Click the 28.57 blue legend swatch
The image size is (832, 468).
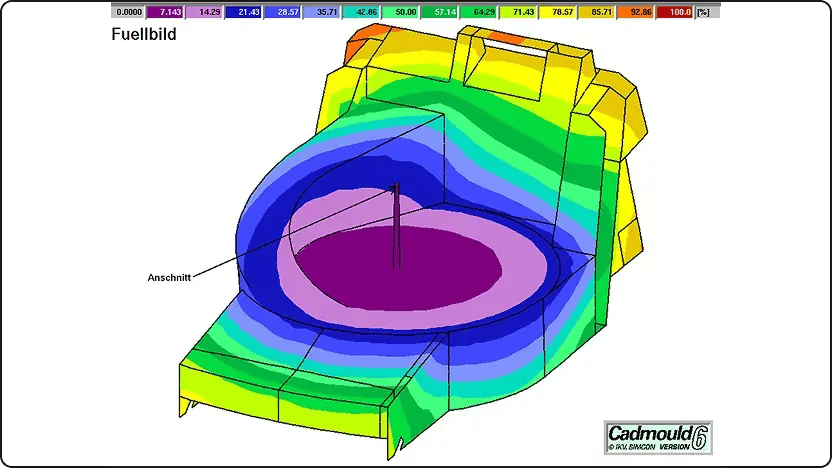(283, 12)
